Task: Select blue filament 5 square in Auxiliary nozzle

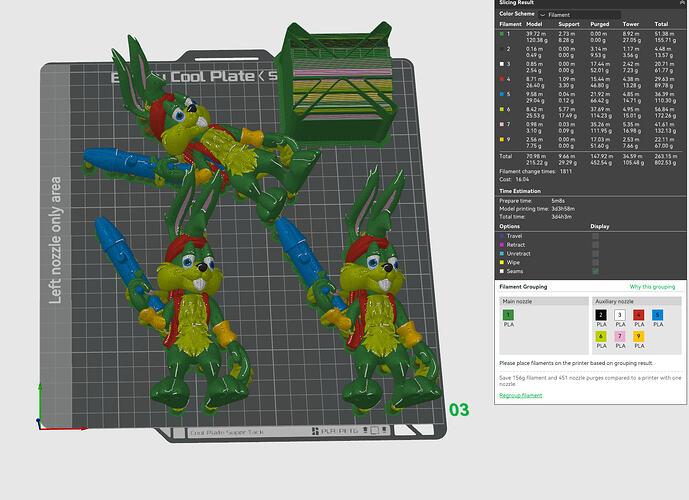Action: 658,315
